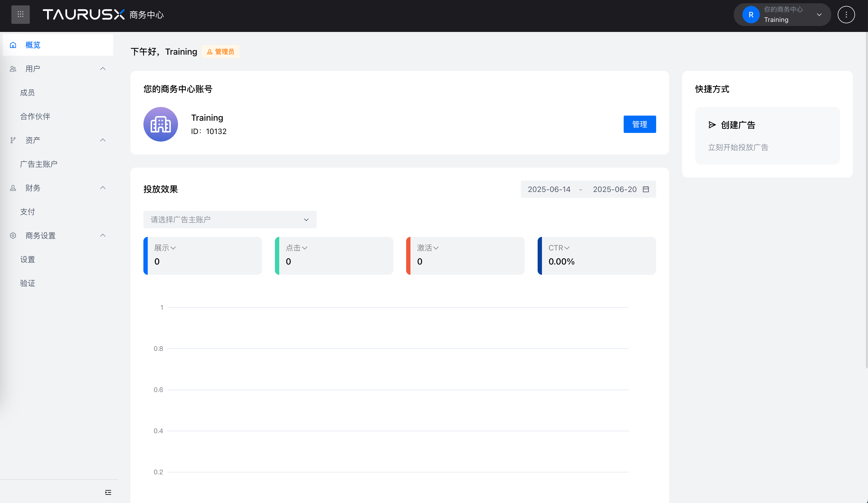The width and height of the screenshot is (868, 503).
Task: Click the purple building account avatar
Action: pos(160,124)
